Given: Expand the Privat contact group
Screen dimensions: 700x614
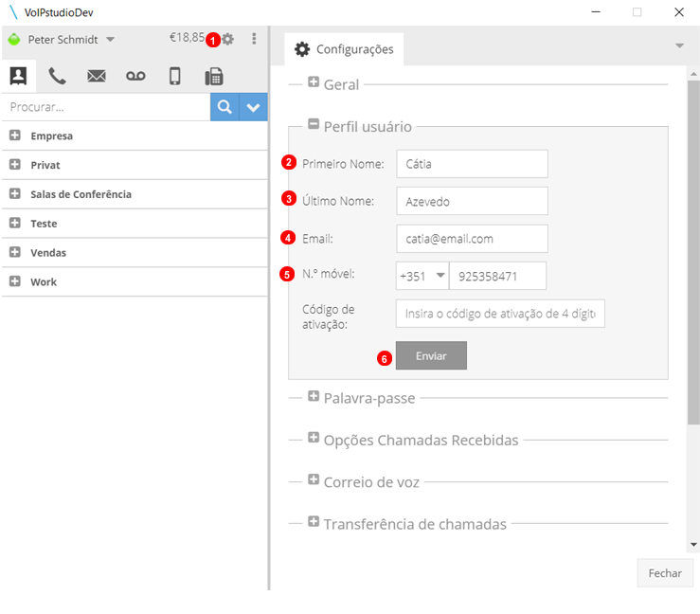Looking at the screenshot, I should coord(15,164).
